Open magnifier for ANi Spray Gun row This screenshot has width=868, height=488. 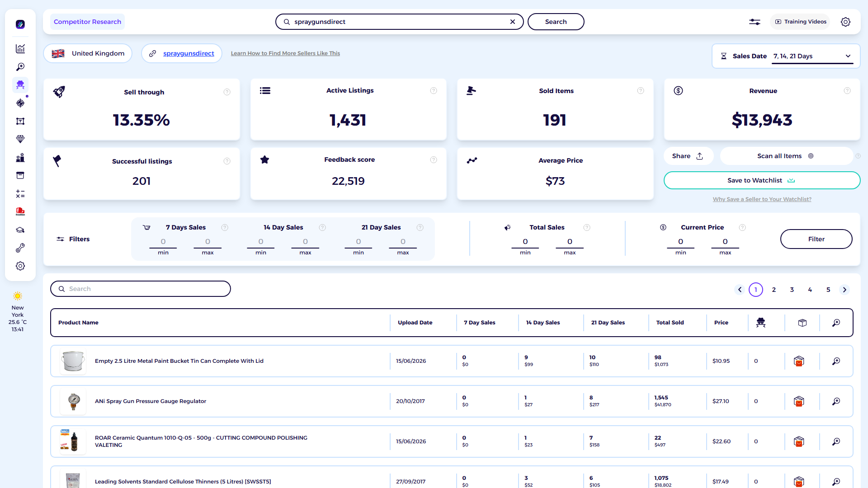836,401
